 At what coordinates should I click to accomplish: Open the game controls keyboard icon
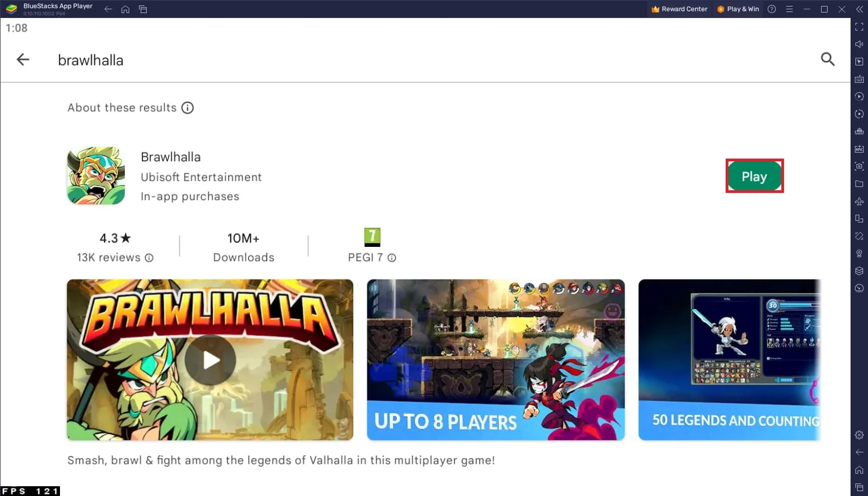pyautogui.click(x=859, y=79)
